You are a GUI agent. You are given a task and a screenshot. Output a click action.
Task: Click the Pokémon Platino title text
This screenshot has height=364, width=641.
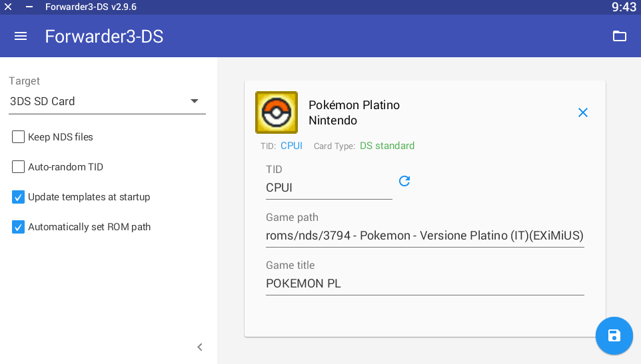click(x=354, y=105)
